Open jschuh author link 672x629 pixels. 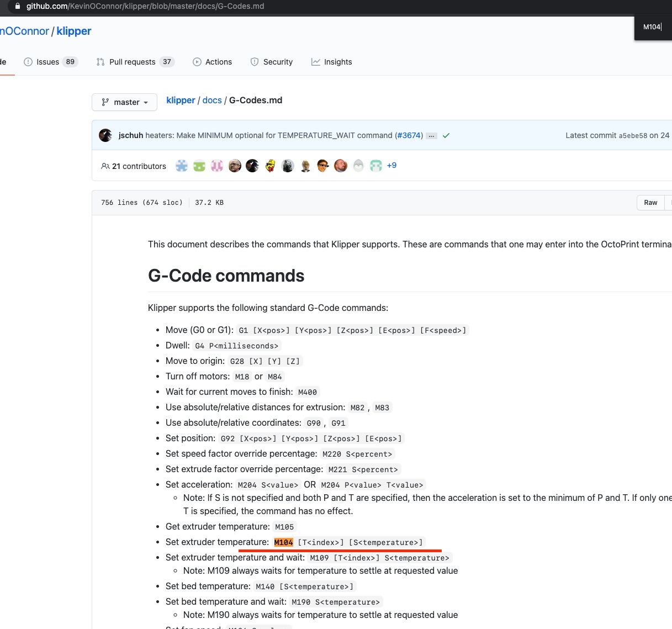coord(131,135)
